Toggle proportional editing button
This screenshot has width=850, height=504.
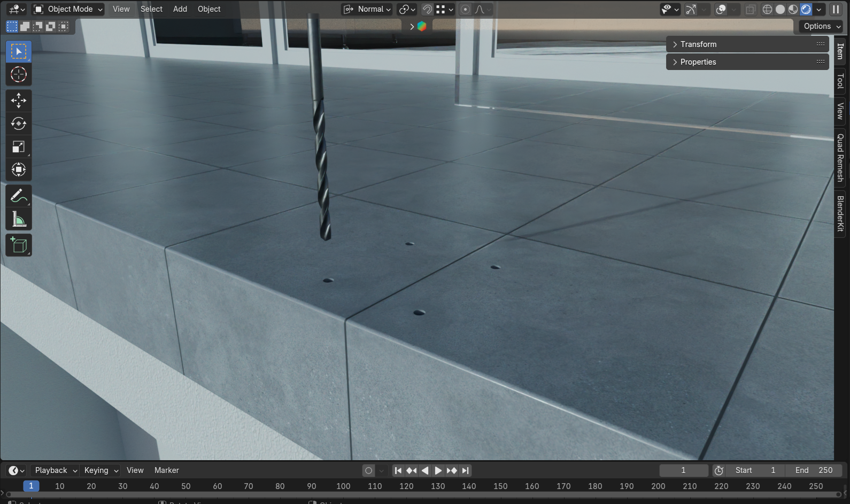pos(466,9)
